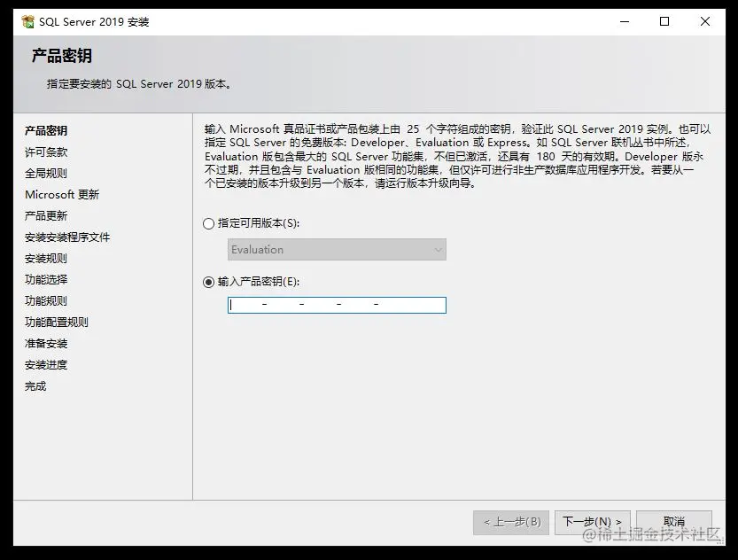Image resolution: width=738 pixels, height=560 pixels.
Task: Select the 输入产品密钥(E) radio button
Action: click(208, 282)
